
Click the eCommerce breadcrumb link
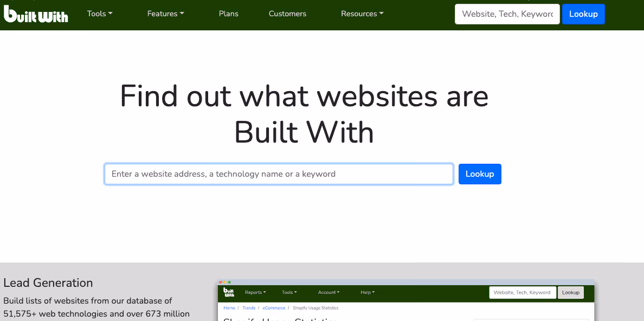click(274, 307)
